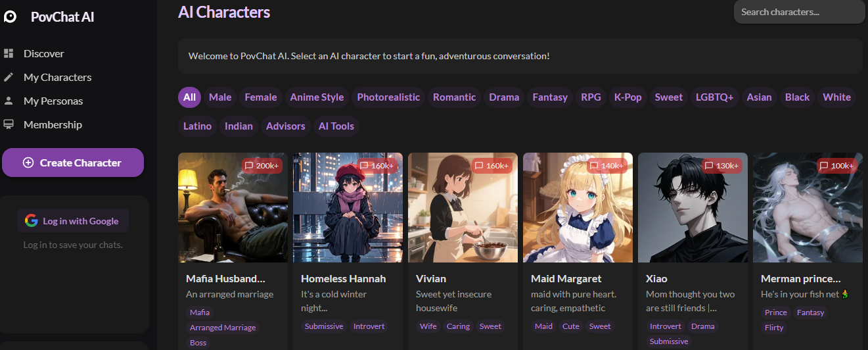This screenshot has width=868, height=350.
Task: Filter characters by Black
Action: 797,97
